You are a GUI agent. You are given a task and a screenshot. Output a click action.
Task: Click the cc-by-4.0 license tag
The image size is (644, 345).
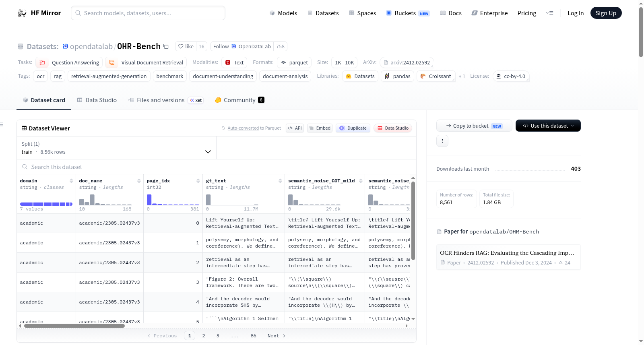511,76
